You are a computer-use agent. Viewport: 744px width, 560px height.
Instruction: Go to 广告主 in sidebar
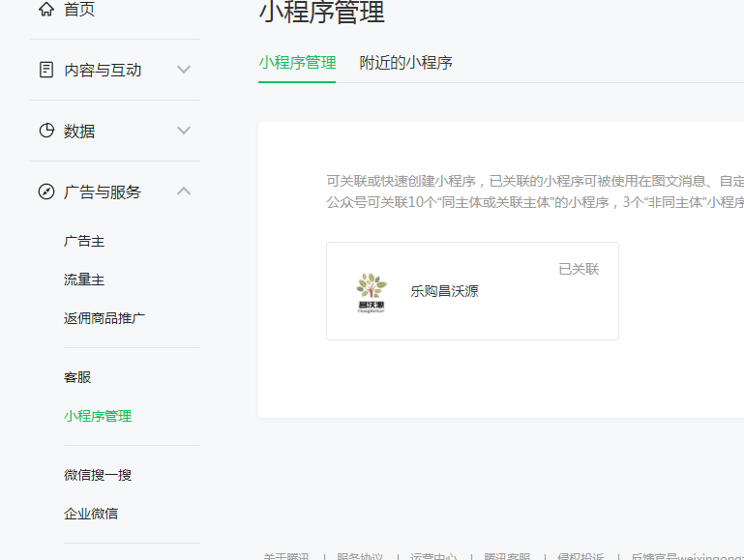click(84, 241)
